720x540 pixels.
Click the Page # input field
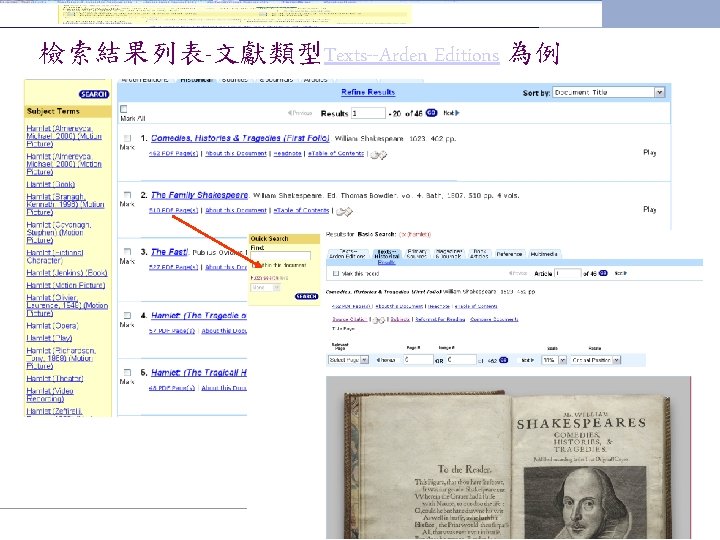(x=418, y=360)
